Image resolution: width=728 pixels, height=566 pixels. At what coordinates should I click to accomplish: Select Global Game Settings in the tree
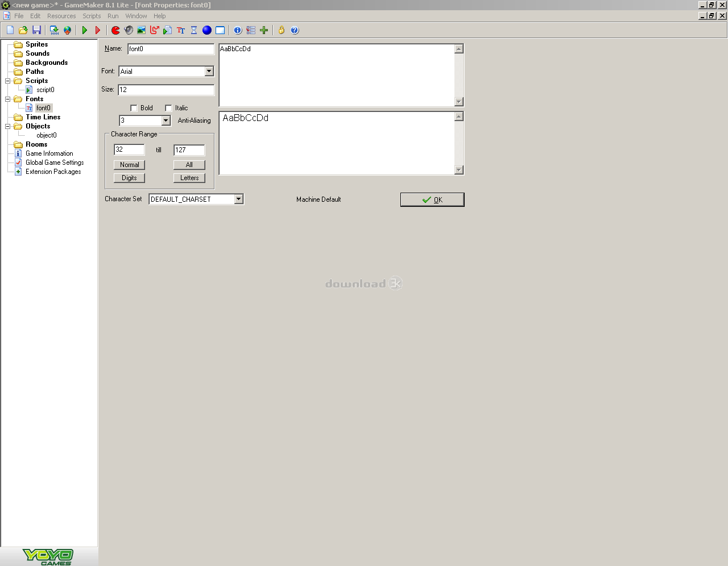55,163
